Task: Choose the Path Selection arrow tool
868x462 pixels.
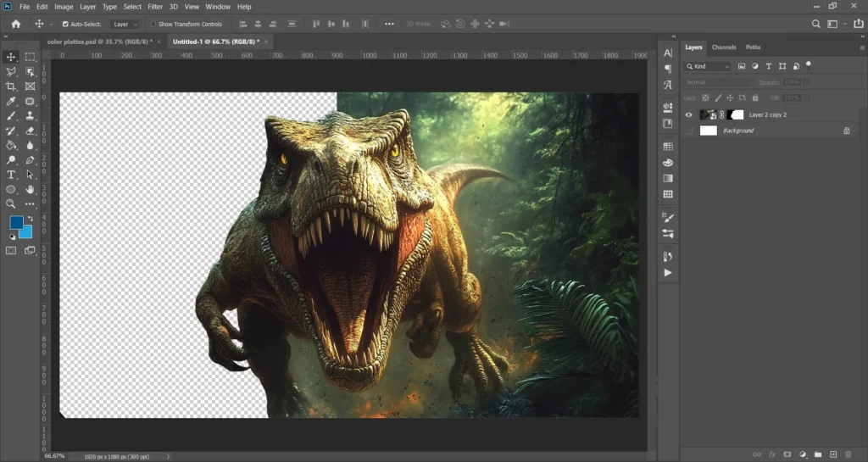Action: (x=30, y=175)
